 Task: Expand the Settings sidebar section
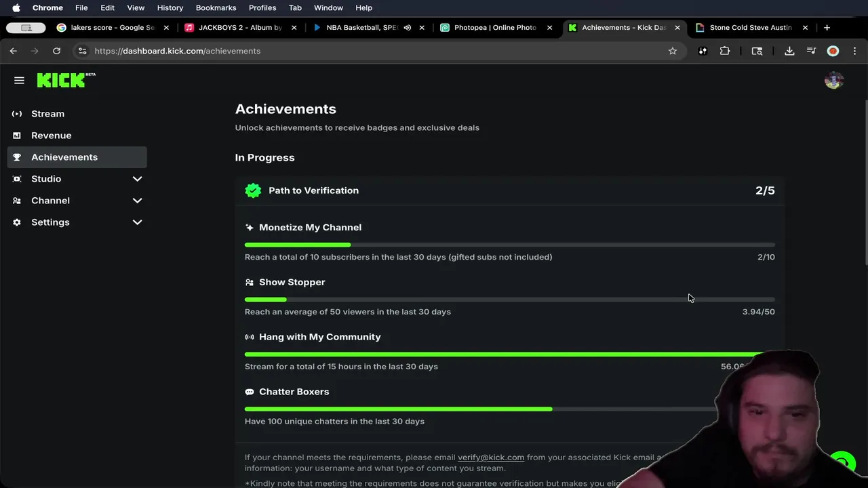tap(137, 222)
